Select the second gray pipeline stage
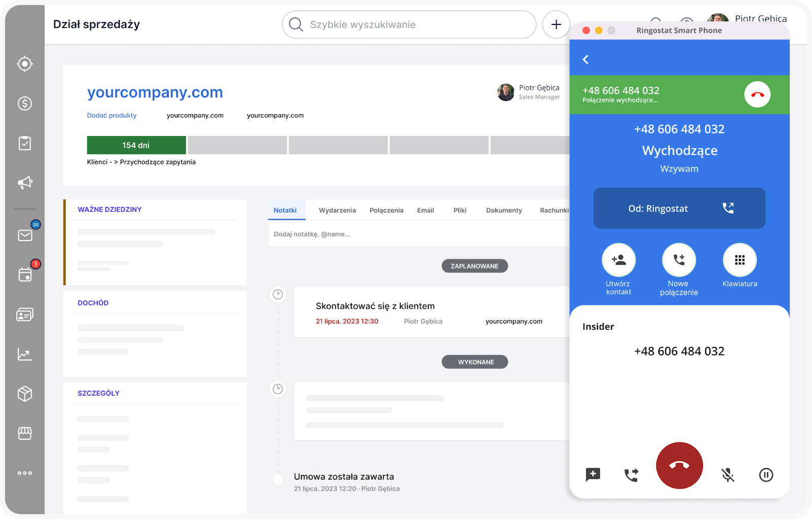This screenshot has height=519, width=812. pos(339,145)
